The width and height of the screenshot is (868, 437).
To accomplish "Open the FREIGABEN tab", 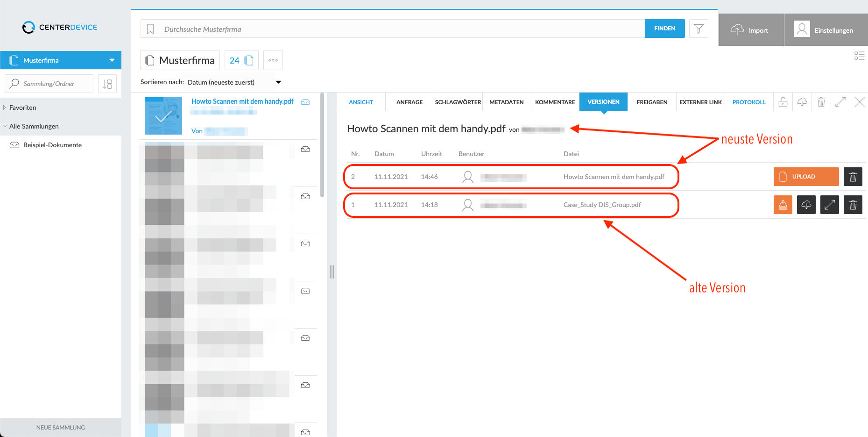I will pos(652,102).
